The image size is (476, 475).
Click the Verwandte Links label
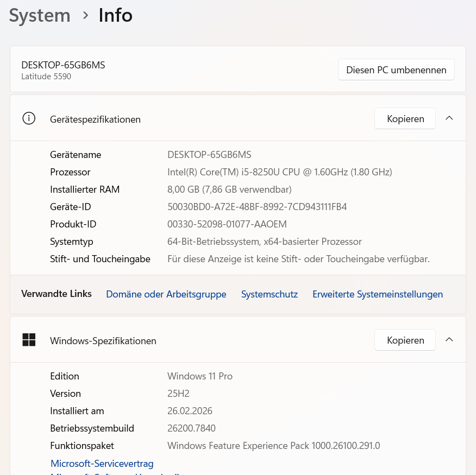click(57, 294)
